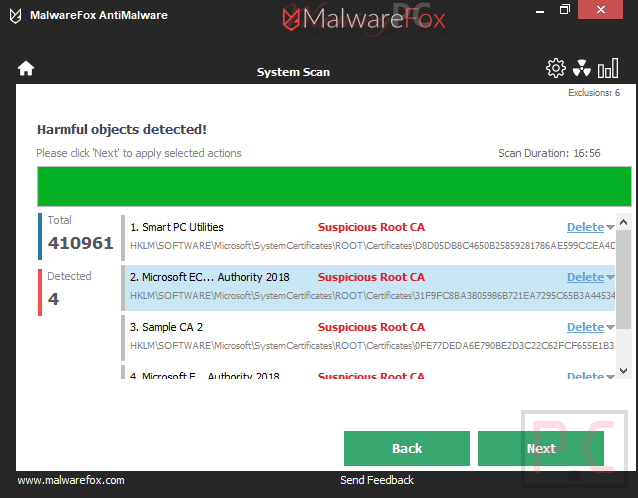The width and height of the screenshot is (638, 498).
Task: Restore down the MalwareFox window
Action: click(x=565, y=10)
